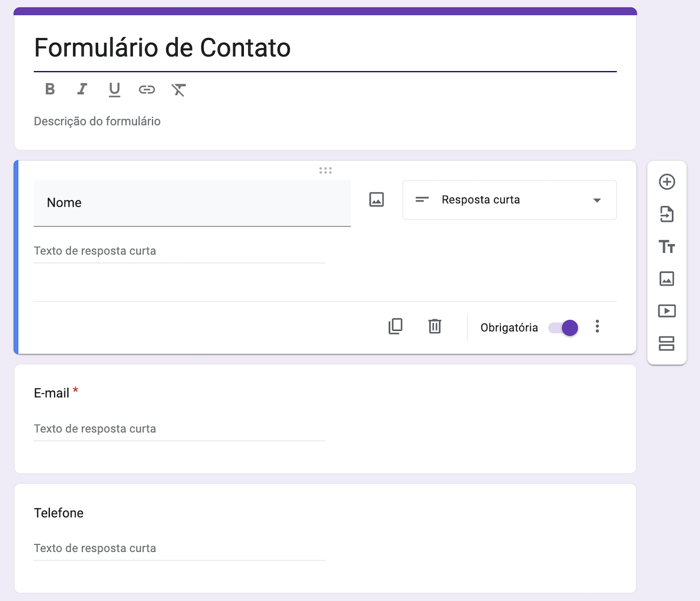Apply bold formatting to the form title

click(x=50, y=89)
